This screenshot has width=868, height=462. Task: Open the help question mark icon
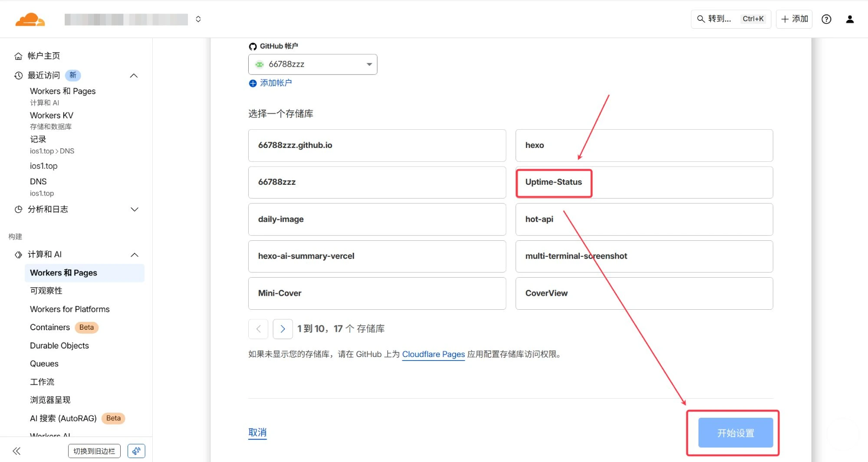coord(826,19)
